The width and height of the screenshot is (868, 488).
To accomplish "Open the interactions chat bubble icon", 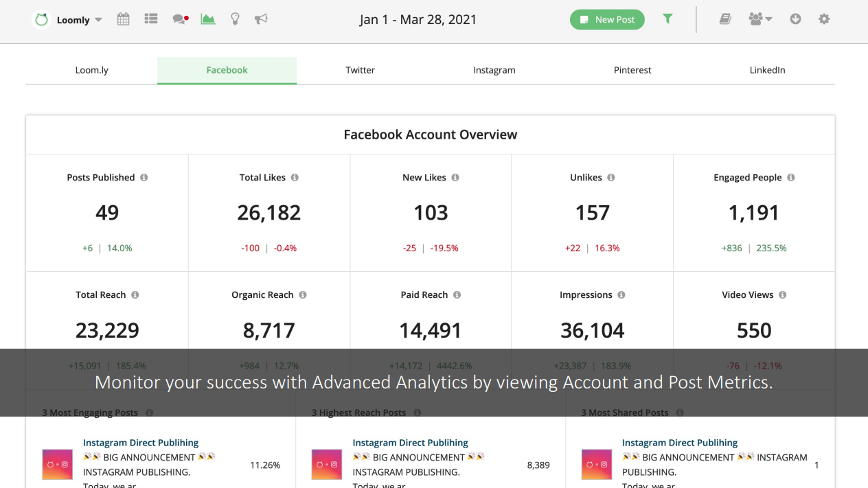I will [x=180, y=19].
